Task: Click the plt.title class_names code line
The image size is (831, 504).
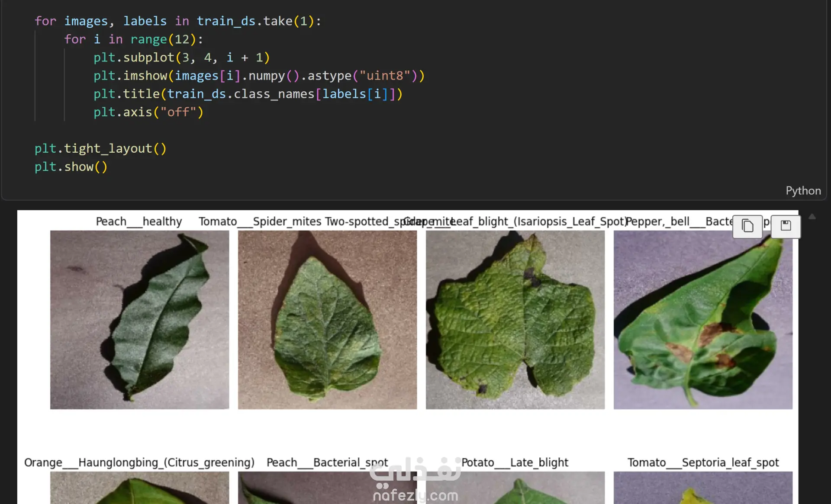Action: tap(248, 93)
